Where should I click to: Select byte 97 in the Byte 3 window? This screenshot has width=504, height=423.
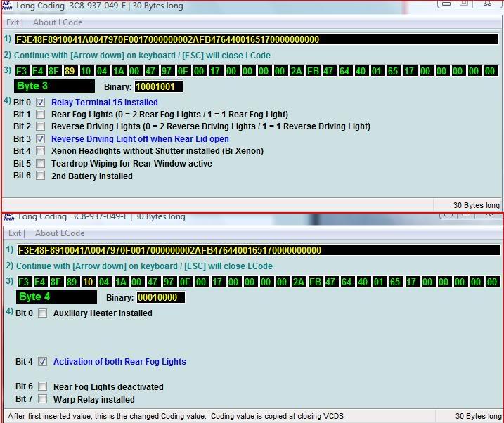167,71
